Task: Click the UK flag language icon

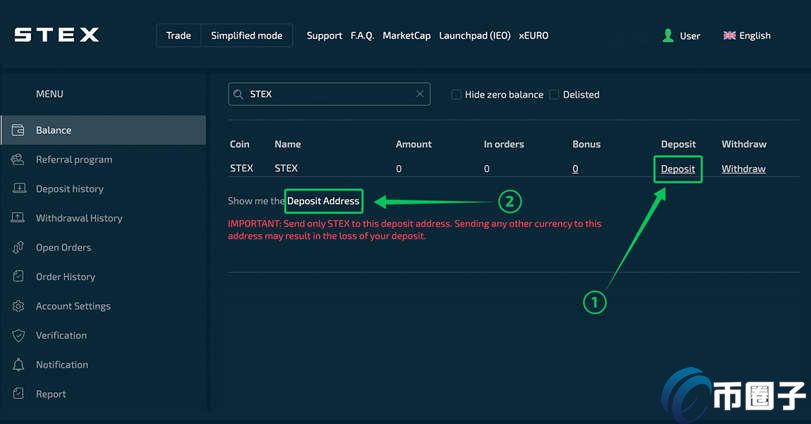Action: (x=729, y=35)
